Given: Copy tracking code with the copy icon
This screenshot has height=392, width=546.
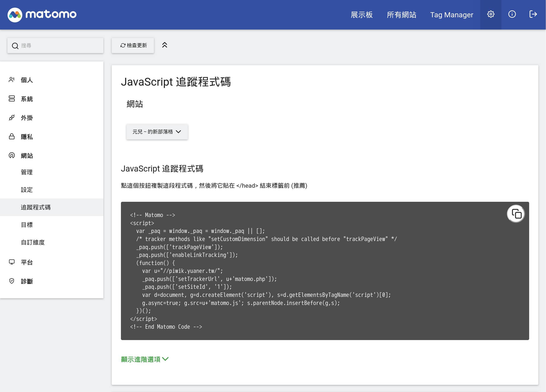Looking at the screenshot, I should pyautogui.click(x=516, y=214).
